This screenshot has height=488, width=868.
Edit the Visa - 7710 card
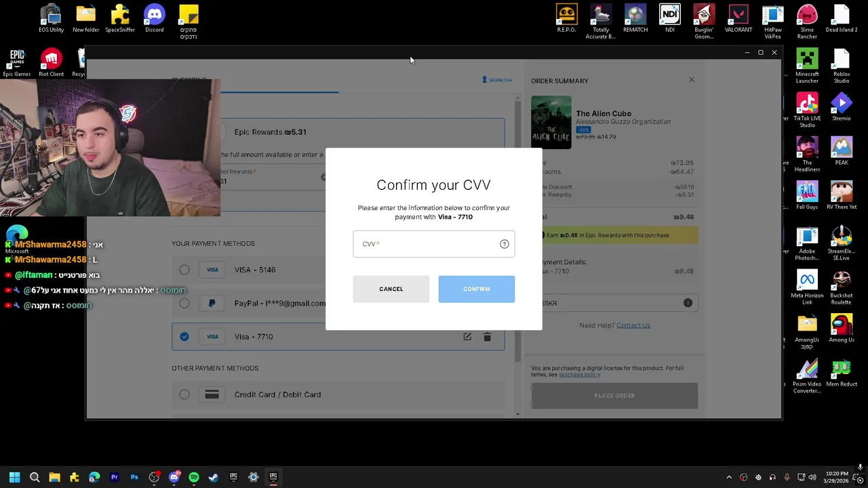point(467,337)
